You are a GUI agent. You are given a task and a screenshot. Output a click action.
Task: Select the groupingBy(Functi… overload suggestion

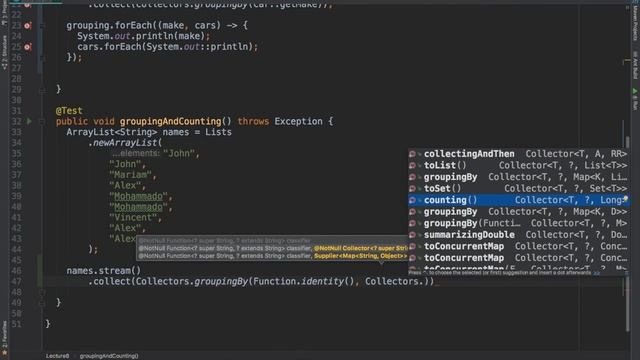(x=518, y=223)
